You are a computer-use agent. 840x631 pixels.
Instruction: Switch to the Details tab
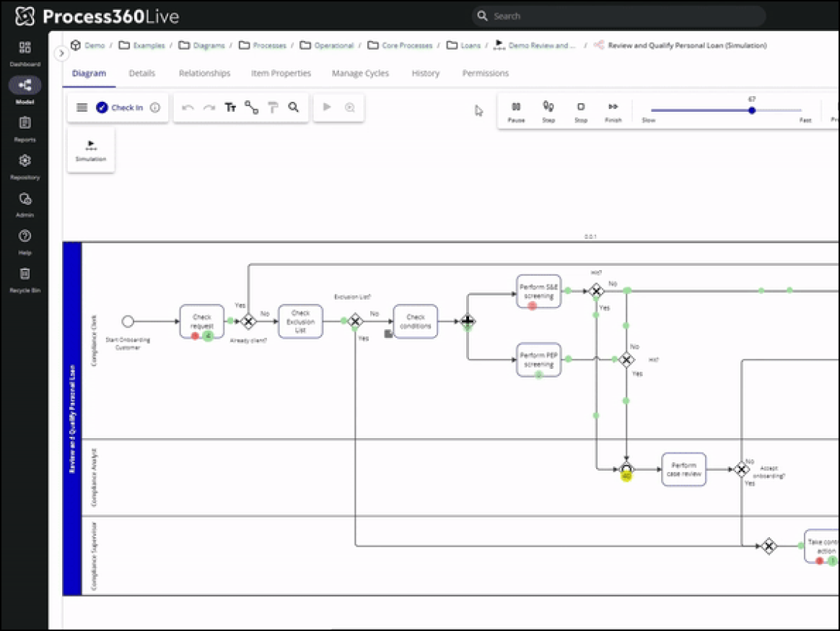click(x=142, y=73)
